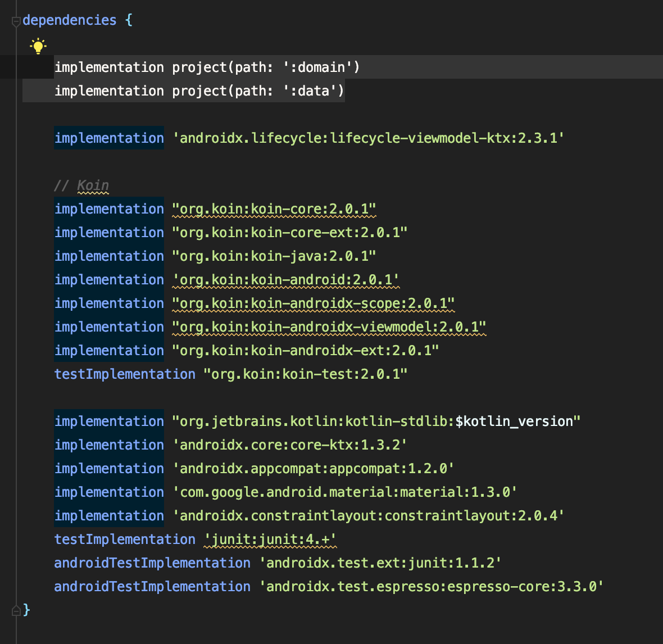Image resolution: width=663 pixels, height=644 pixels.
Task: Click the koin-core:2.0.1 dependency string
Action: pyautogui.click(x=274, y=209)
